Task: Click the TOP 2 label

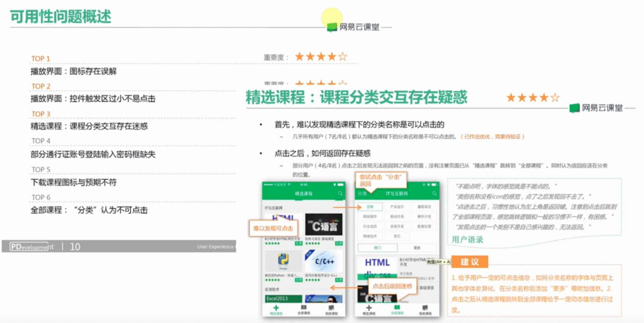Action: (40, 86)
